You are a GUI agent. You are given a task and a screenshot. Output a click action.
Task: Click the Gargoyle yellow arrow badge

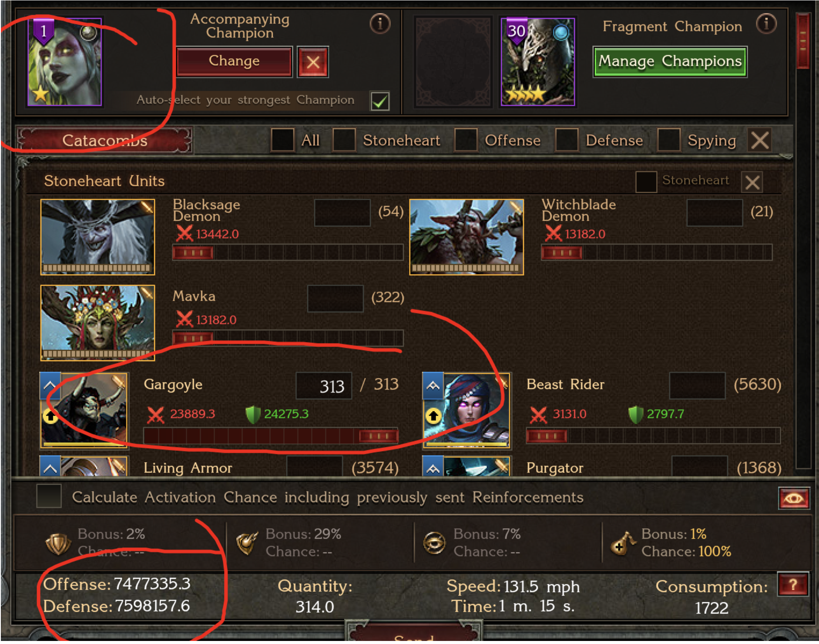tap(50, 416)
